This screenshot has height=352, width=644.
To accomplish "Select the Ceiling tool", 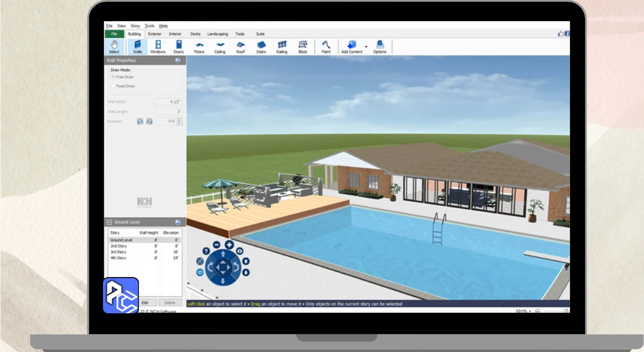I will [220, 47].
